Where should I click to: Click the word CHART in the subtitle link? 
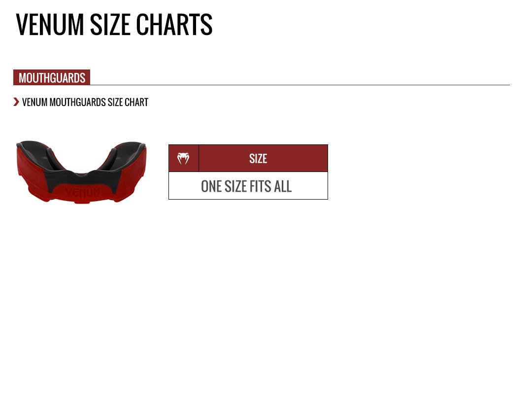tap(136, 103)
